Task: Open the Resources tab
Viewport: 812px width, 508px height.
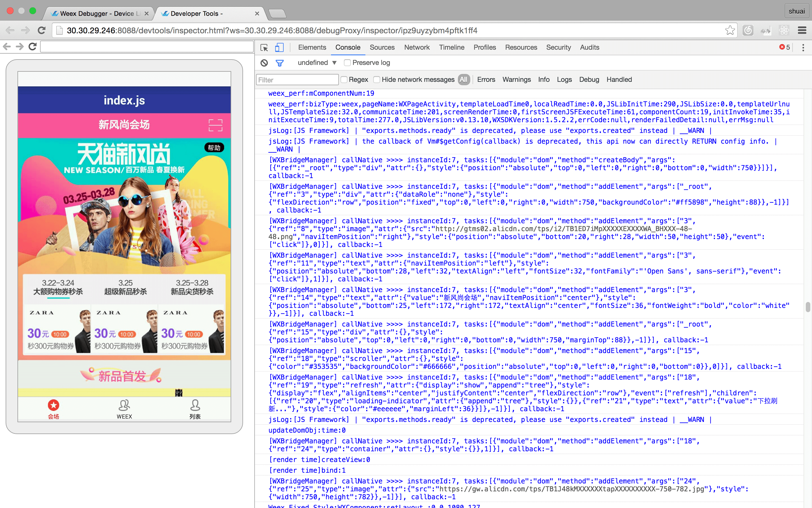Action: point(521,47)
